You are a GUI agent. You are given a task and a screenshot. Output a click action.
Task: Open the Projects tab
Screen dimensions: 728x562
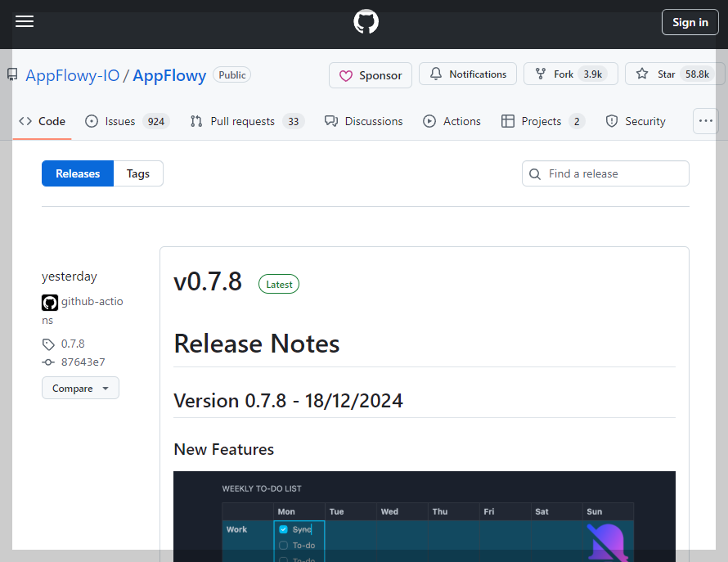543,121
